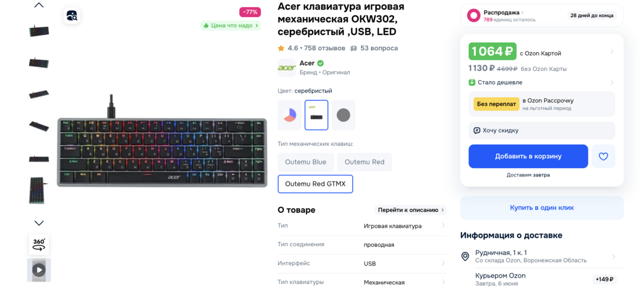Click the Acer brand logo
The height and width of the screenshot is (290, 644).
[287, 67]
